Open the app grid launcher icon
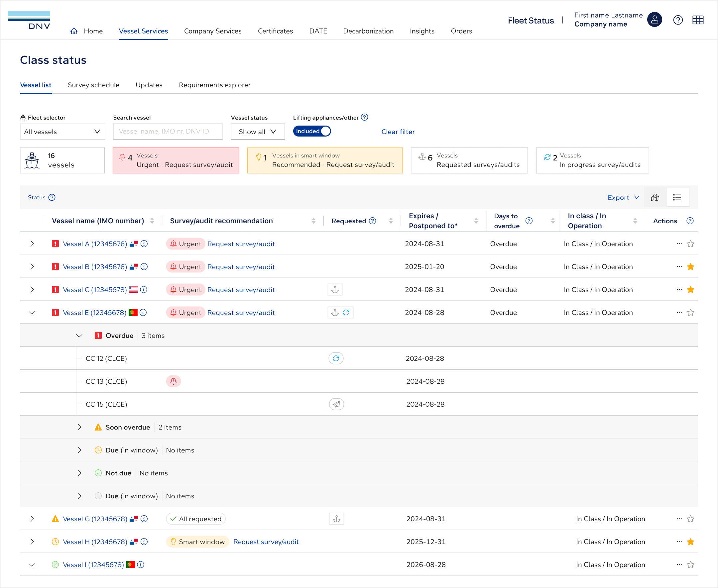This screenshot has width=718, height=588. coord(698,20)
